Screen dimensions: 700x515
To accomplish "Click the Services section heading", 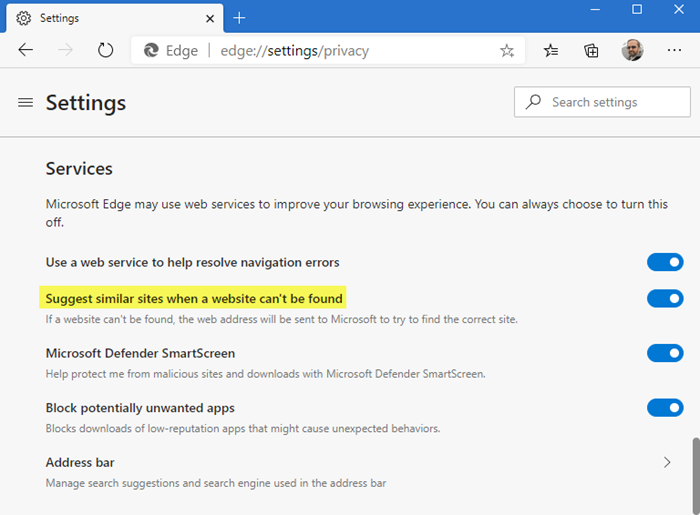I will (x=79, y=169).
